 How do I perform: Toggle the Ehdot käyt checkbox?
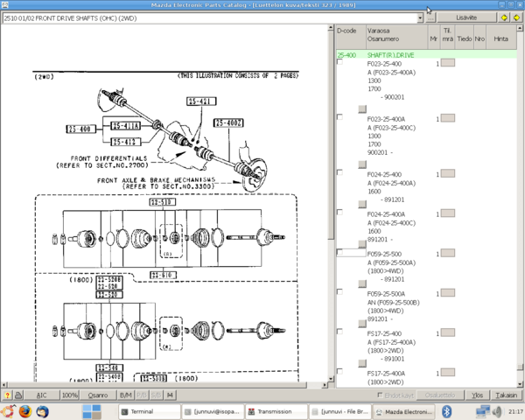pyautogui.click(x=380, y=395)
